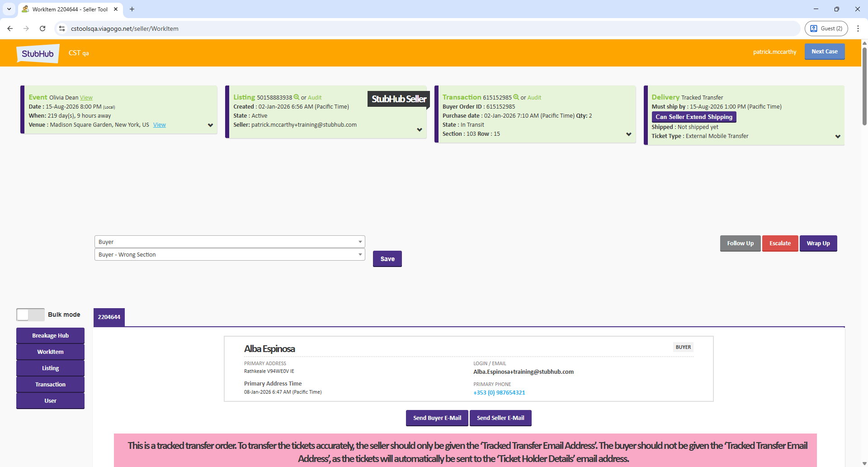Open the Buyer category dropdown
Image resolution: width=868 pixels, height=467 pixels.
(x=229, y=242)
